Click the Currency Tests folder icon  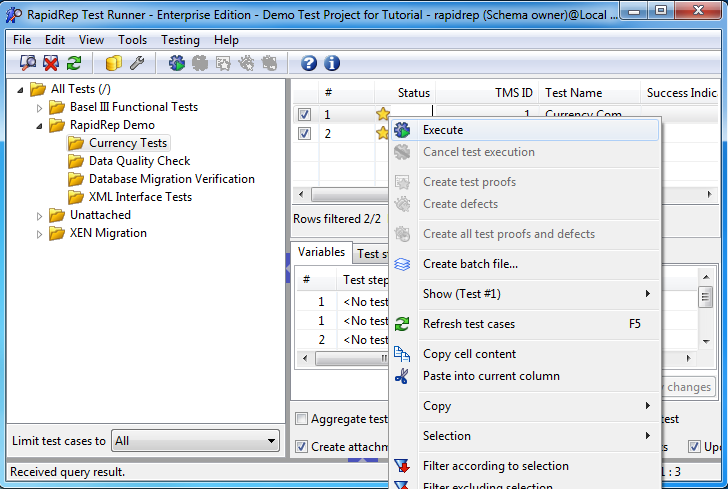click(x=76, y=143)
